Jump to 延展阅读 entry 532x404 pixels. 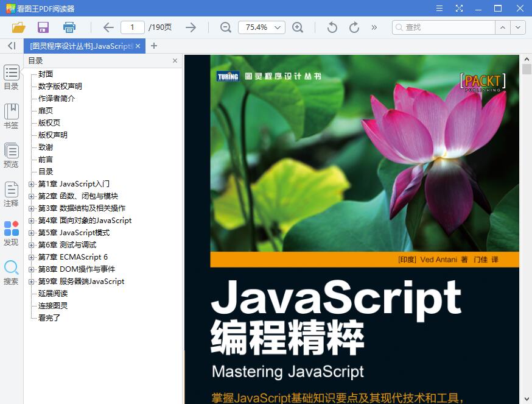52,294
